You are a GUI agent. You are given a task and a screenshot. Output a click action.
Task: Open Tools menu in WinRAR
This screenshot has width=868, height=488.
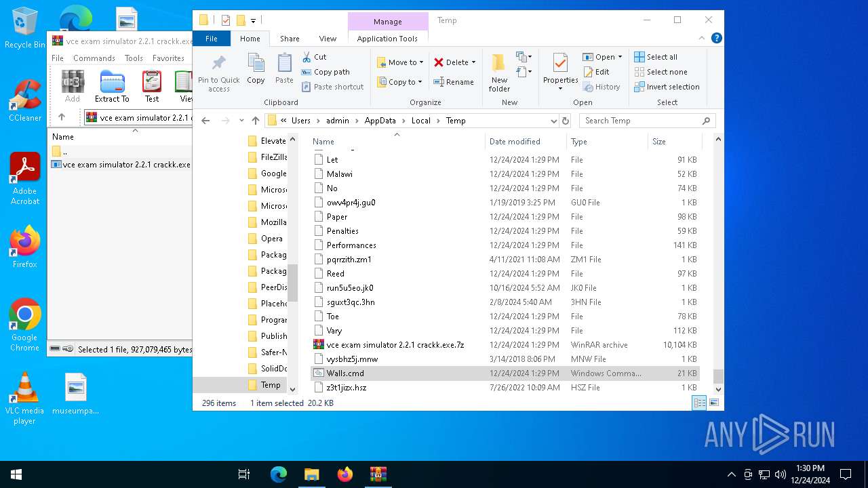point(134,58)
